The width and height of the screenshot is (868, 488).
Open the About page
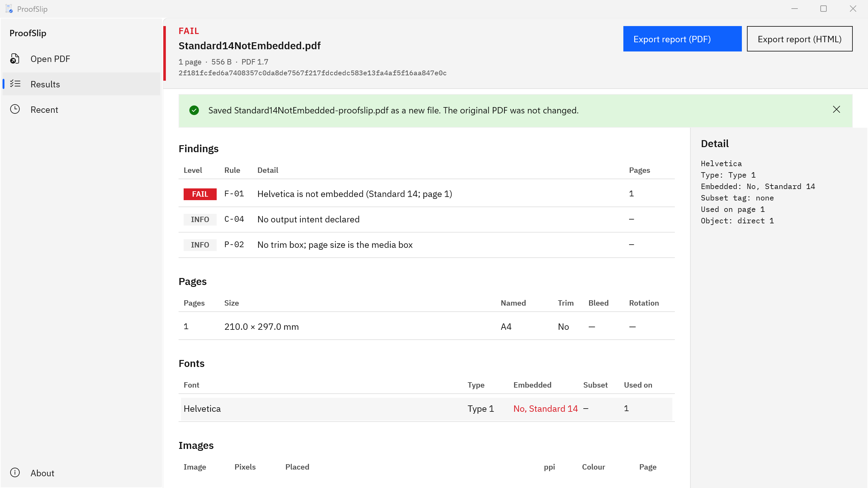[81, 473]
